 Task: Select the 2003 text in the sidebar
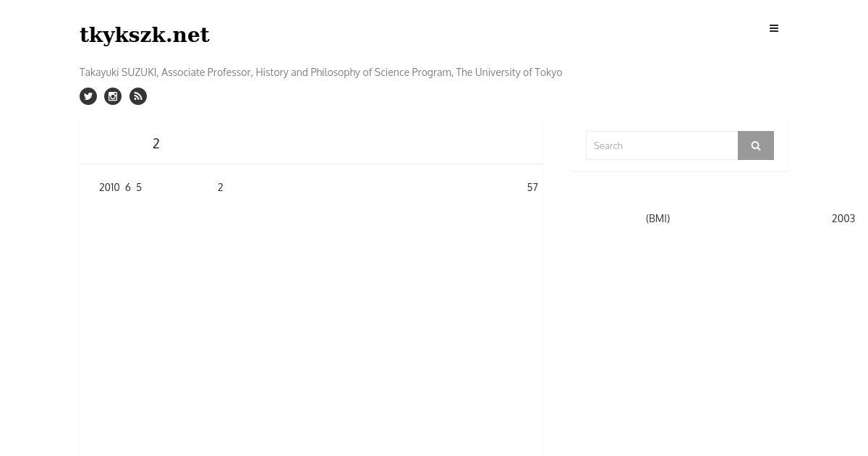coord(843,219)
